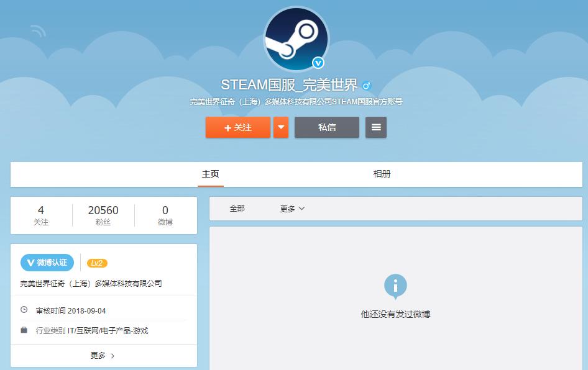
Task: Open the dropdown arrow next to 关注
Action: [x=281, y=127]
